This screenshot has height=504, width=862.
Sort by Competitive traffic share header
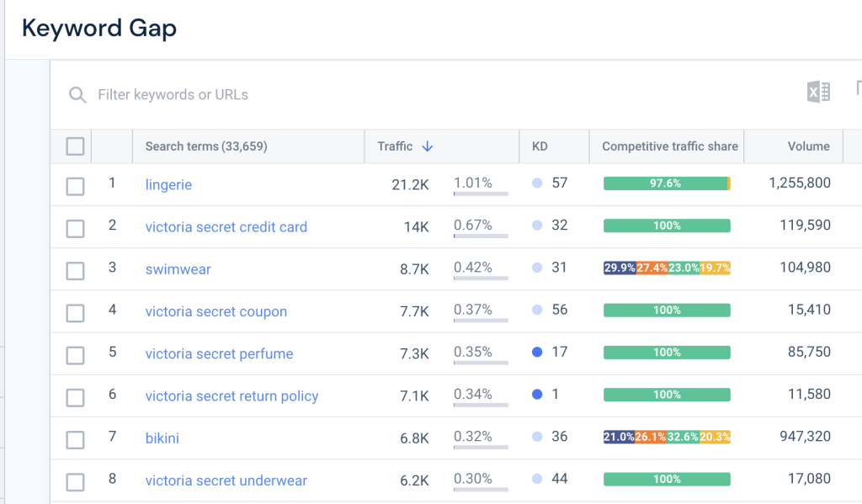tap(669, 146)
